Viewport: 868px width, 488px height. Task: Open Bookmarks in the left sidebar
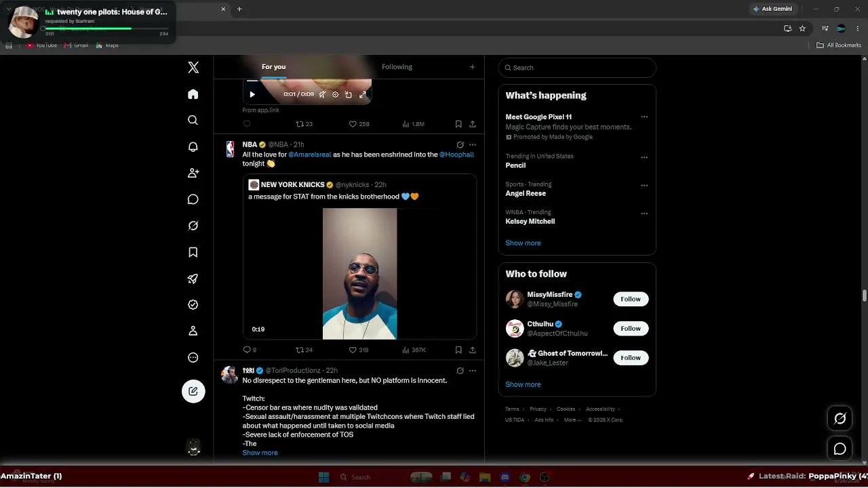pos(193,252)
